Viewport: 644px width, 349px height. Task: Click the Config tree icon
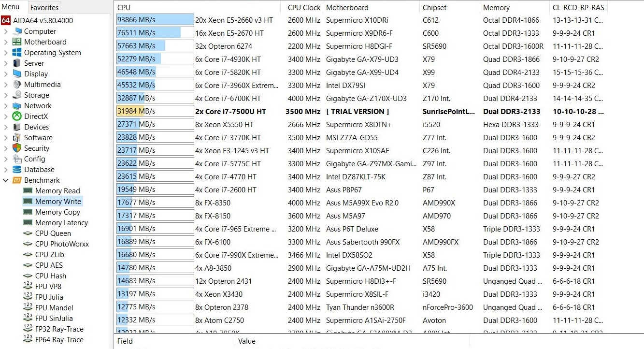(x=17, y=159)
